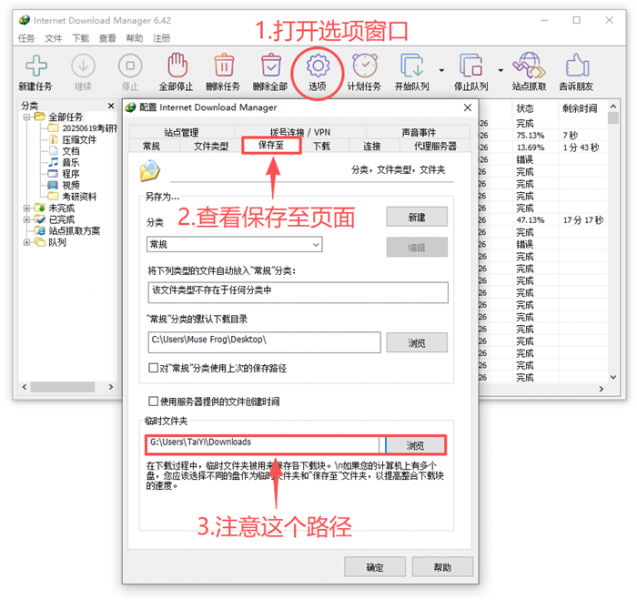Browse for the default download directory
637x600 pixels.
pos(417,342)
